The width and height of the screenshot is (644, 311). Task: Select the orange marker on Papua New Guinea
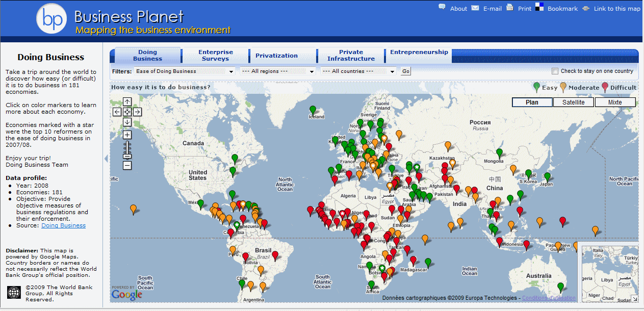(x=558, y=246)
